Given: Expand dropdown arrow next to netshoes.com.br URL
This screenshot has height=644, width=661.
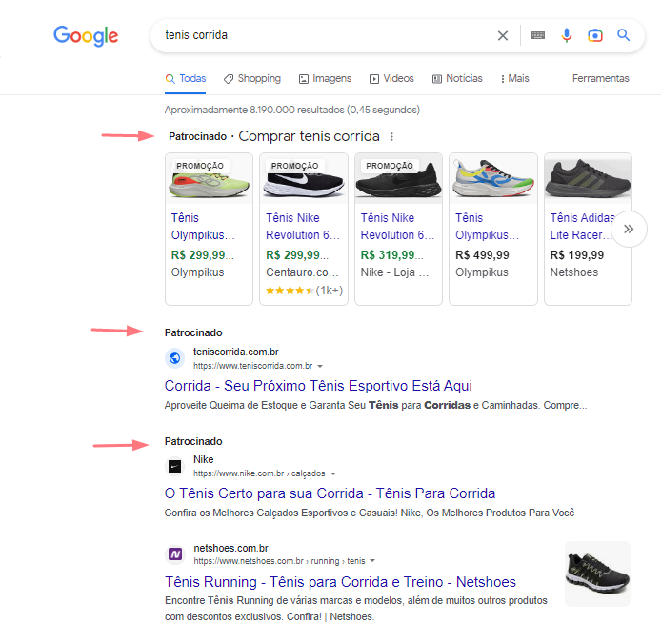Looking at the screenshot, I should click(x=372, y=561).
